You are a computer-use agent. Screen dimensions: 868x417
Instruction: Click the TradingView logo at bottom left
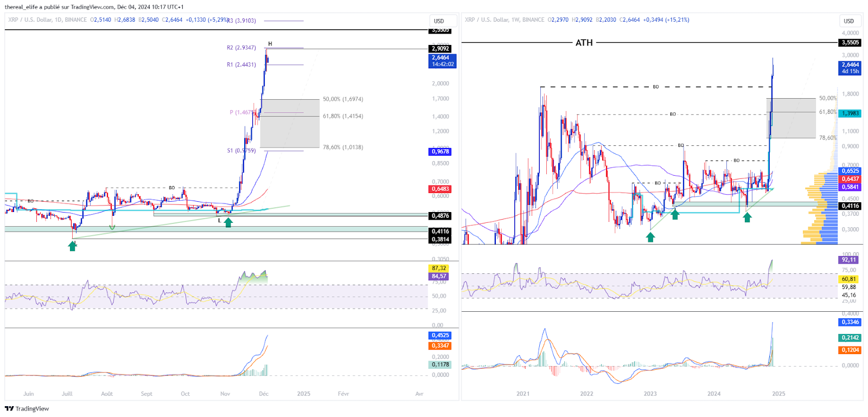click(27, 409)
